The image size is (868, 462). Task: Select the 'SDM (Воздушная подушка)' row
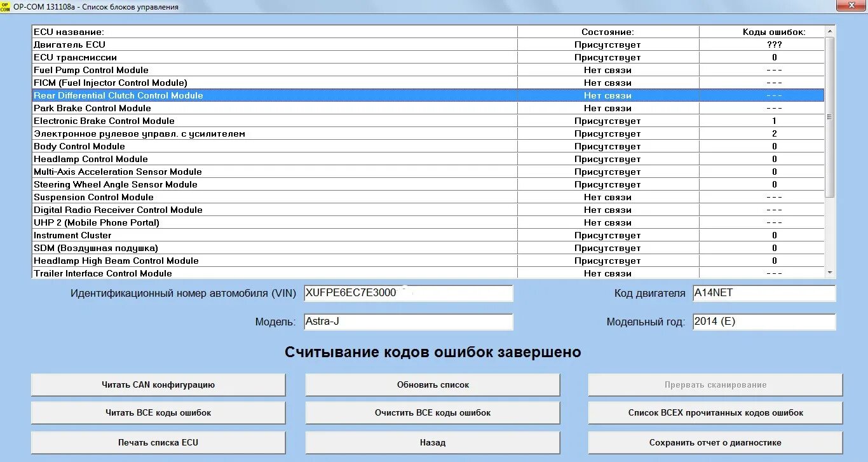coord(428,248)
